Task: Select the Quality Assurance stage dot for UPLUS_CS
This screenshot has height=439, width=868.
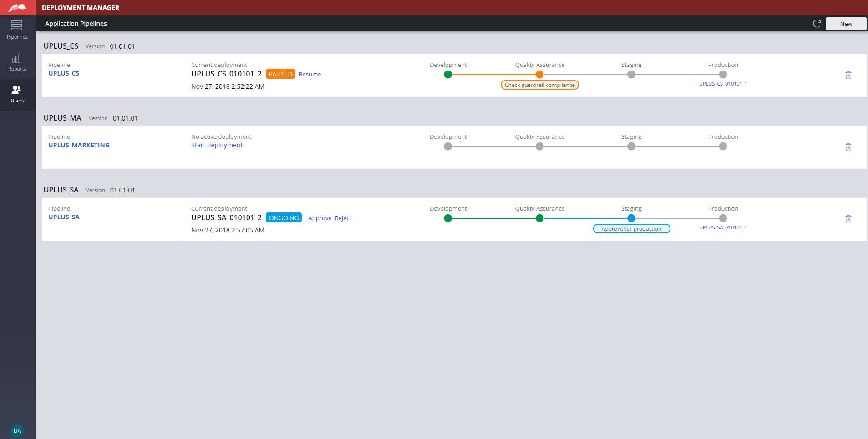Action: (x=539, y=75)
